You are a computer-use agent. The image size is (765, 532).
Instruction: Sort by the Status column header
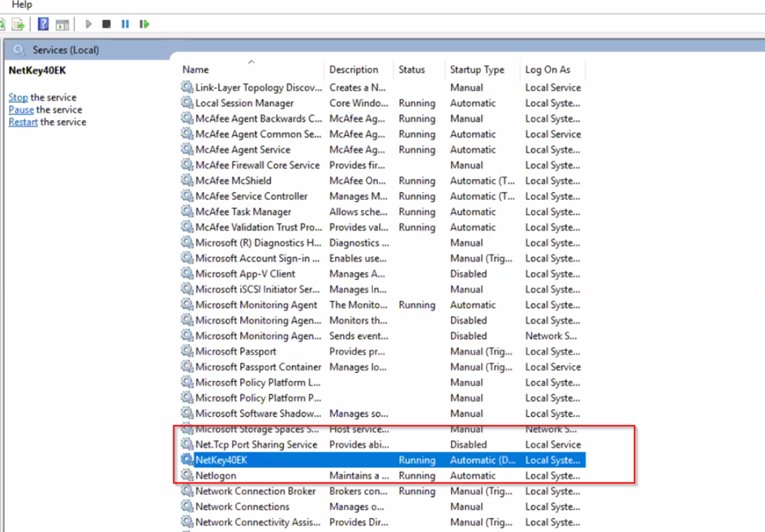point(411,70)
